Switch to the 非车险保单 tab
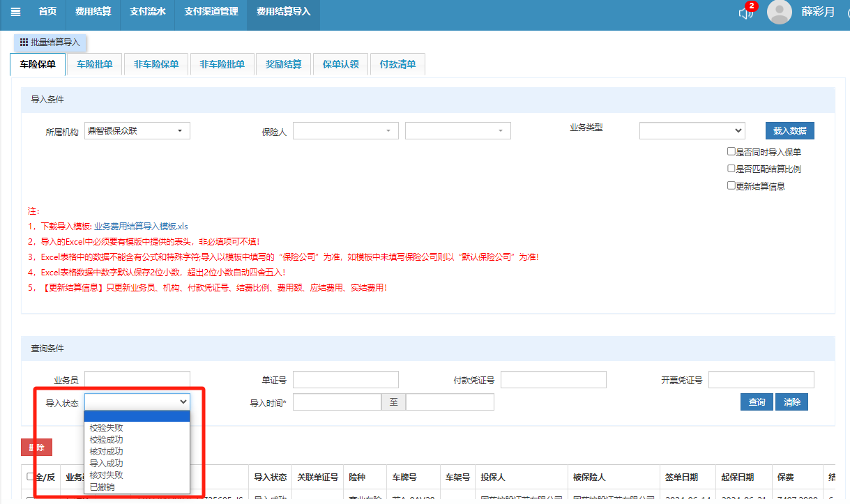Image resolution: width=850 pixels, height=504 pixels. pos(156,64)
